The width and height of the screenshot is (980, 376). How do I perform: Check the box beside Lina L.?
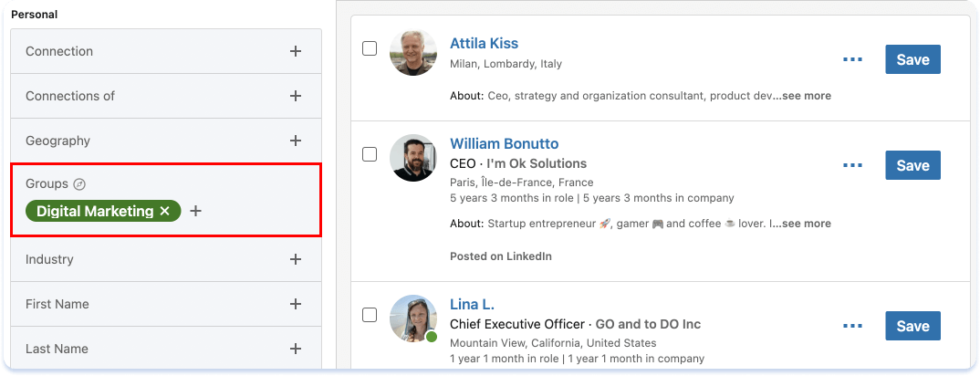coord(370,315)
